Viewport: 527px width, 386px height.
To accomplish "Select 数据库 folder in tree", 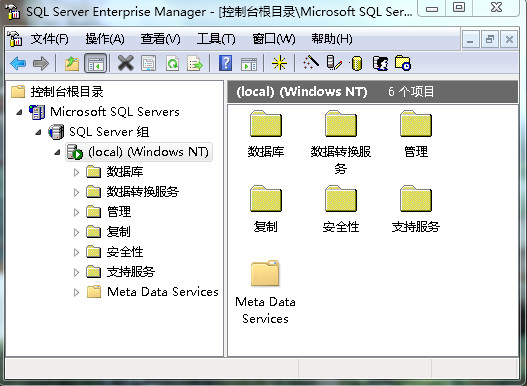I will 125,172.
